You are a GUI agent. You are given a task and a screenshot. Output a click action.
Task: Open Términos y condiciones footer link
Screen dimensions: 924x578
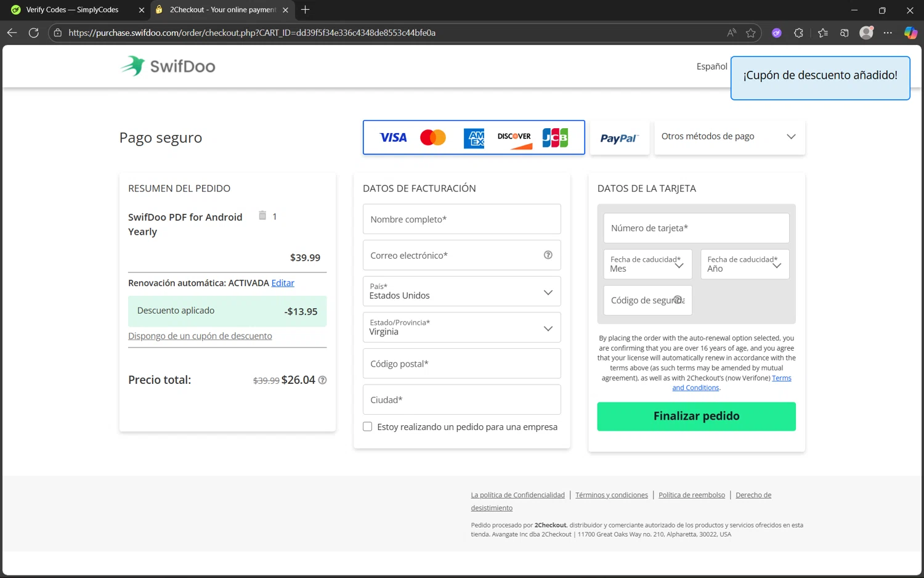coord(612,495)
